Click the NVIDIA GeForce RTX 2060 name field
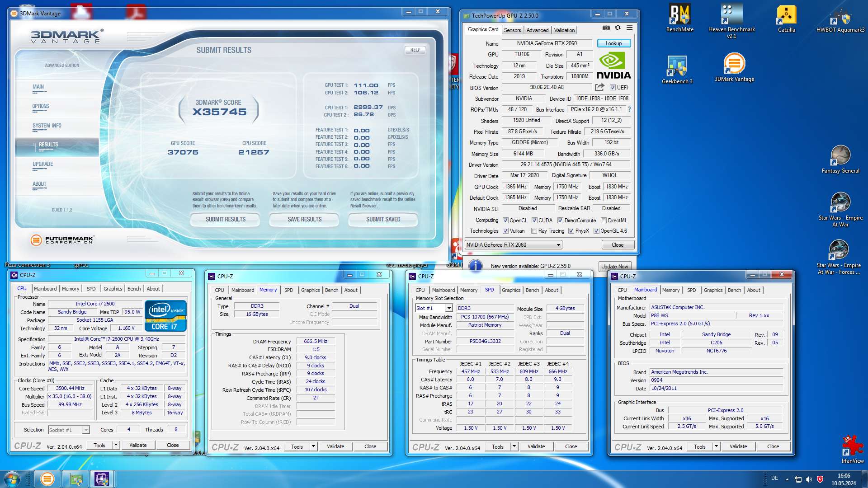868x488 pixels. tap(547, 43)
